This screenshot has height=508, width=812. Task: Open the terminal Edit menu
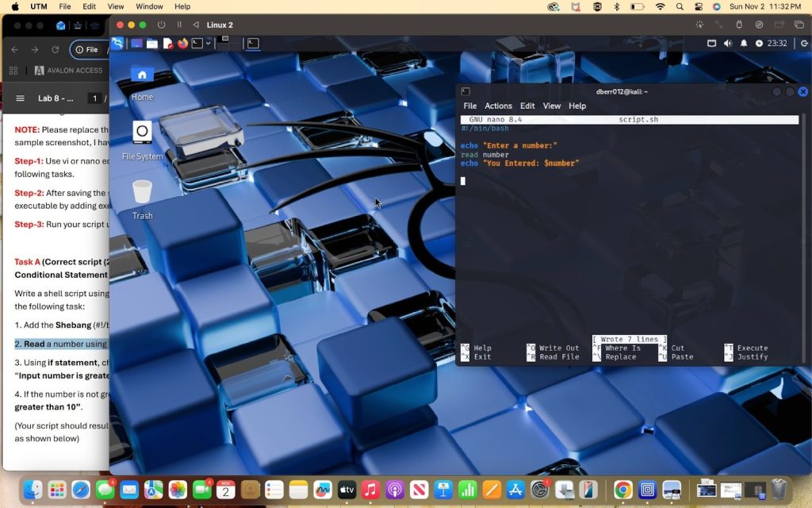click(527, 106)
